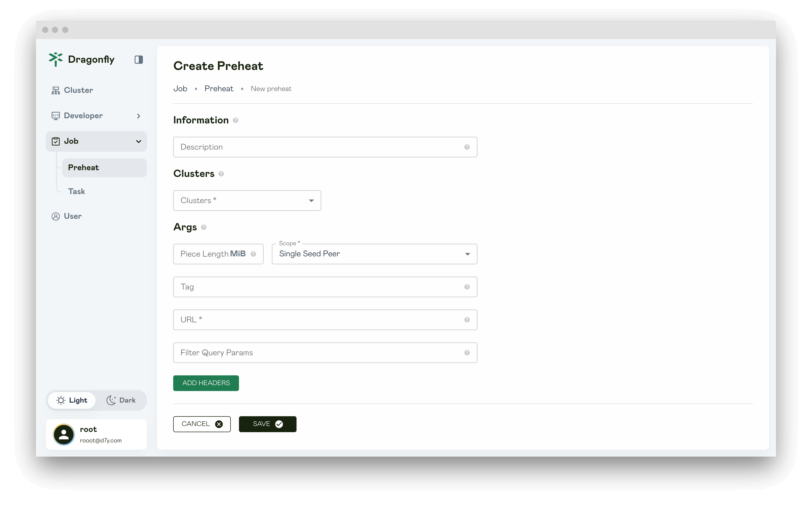Click the help icon in Piece Length field
The image size is (812, 508).
(253, 254)
